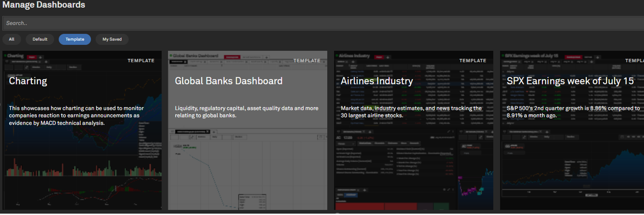Select the Template filter pill

coord(75,39)
